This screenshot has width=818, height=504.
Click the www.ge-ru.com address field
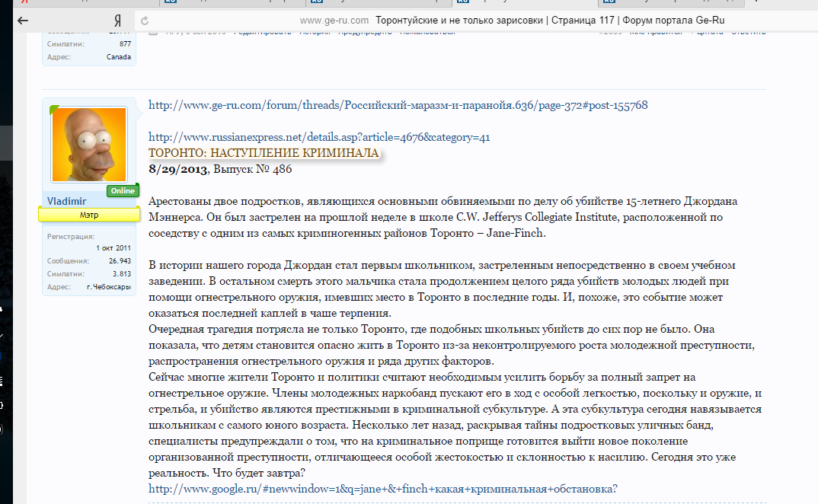[x=334, y=20]
